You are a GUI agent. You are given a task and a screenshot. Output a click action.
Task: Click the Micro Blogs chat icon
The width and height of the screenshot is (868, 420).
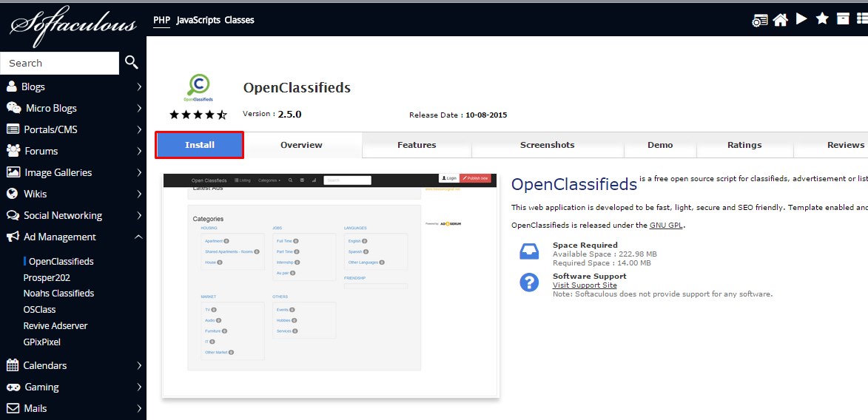14,107
